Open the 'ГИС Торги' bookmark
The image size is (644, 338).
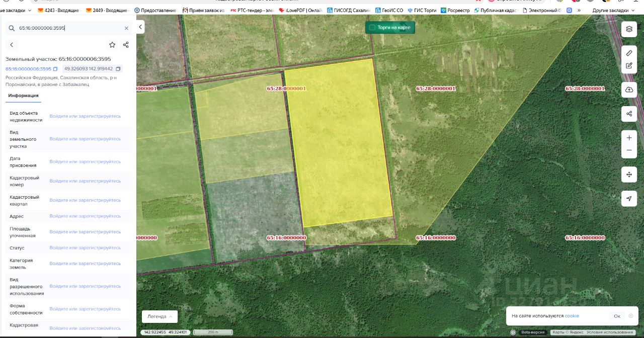422,10
